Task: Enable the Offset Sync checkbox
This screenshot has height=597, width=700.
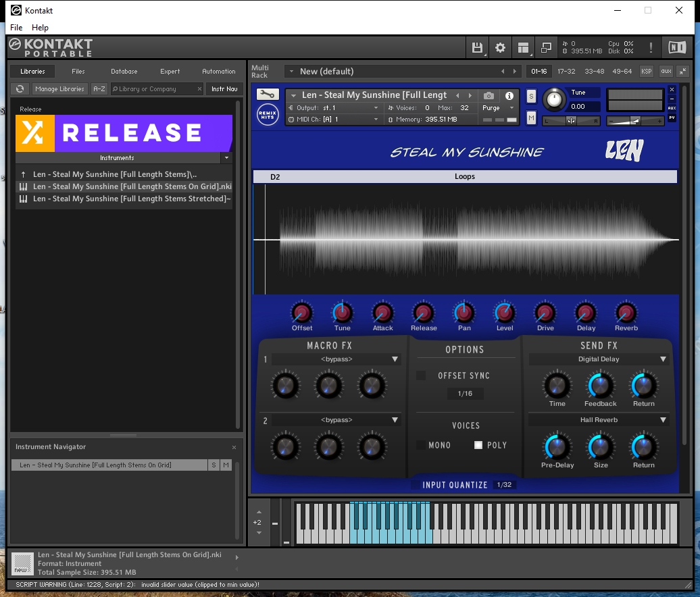Action: coord(420,375)
